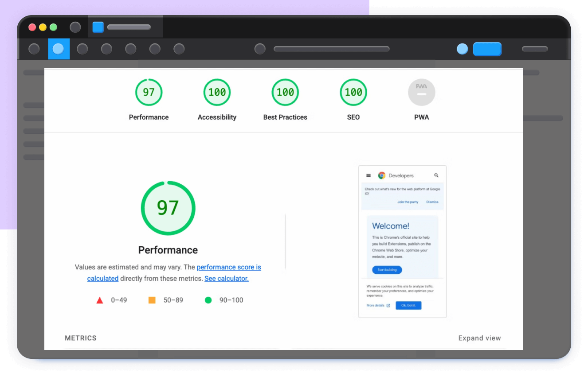The image size is (588, 377).
Task: Open the 'performance score is calculated' link
Action: tap(228, 267)
